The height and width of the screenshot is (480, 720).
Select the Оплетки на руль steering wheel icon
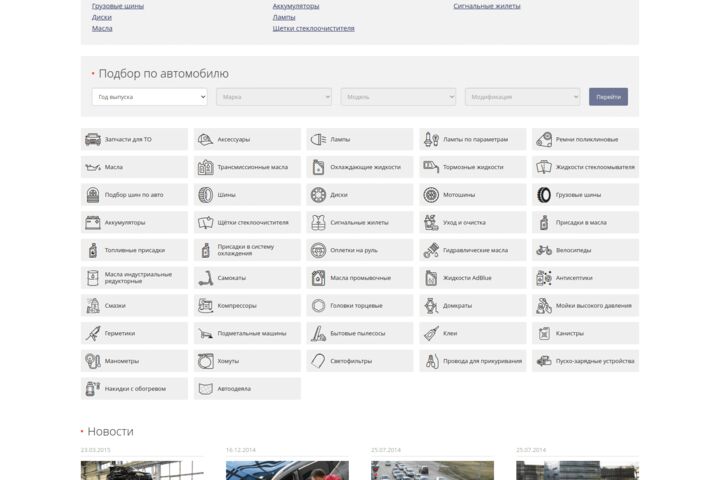[318, 250]
